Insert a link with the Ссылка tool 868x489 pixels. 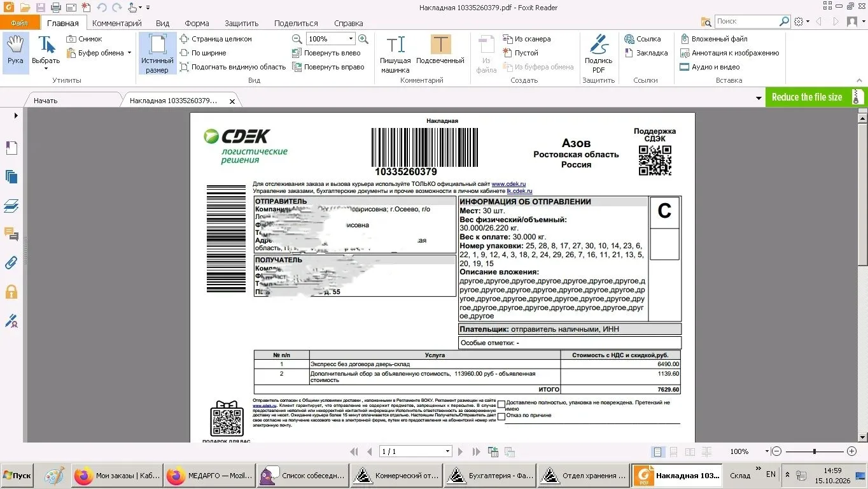643,39
